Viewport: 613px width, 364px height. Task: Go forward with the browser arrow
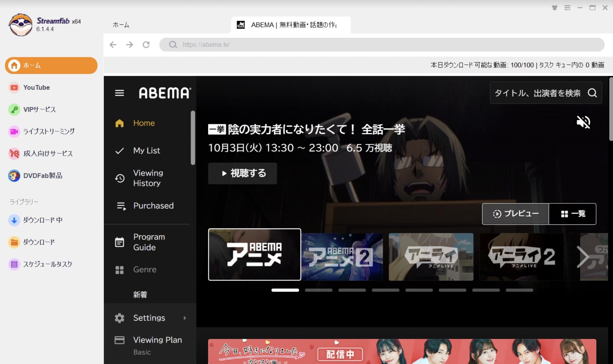pyautogui.click(x=129, y=44)
